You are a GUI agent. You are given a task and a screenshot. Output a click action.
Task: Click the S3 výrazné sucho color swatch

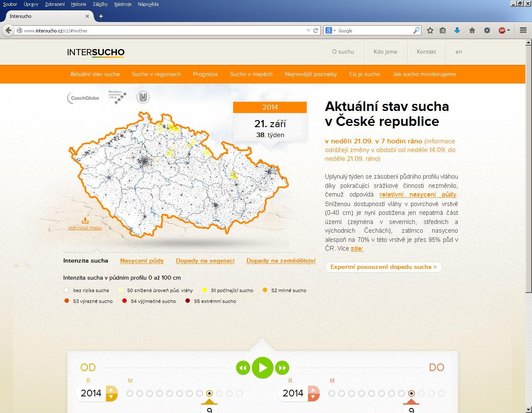66,301
